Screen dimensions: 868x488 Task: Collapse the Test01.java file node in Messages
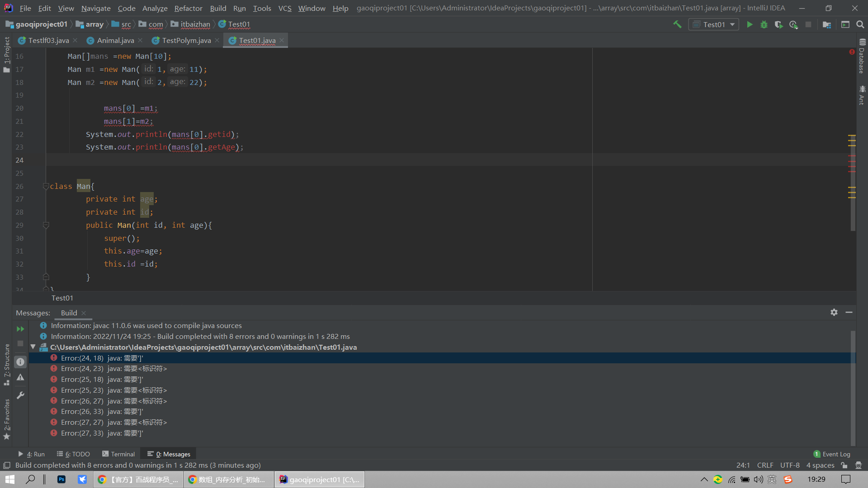33,347
